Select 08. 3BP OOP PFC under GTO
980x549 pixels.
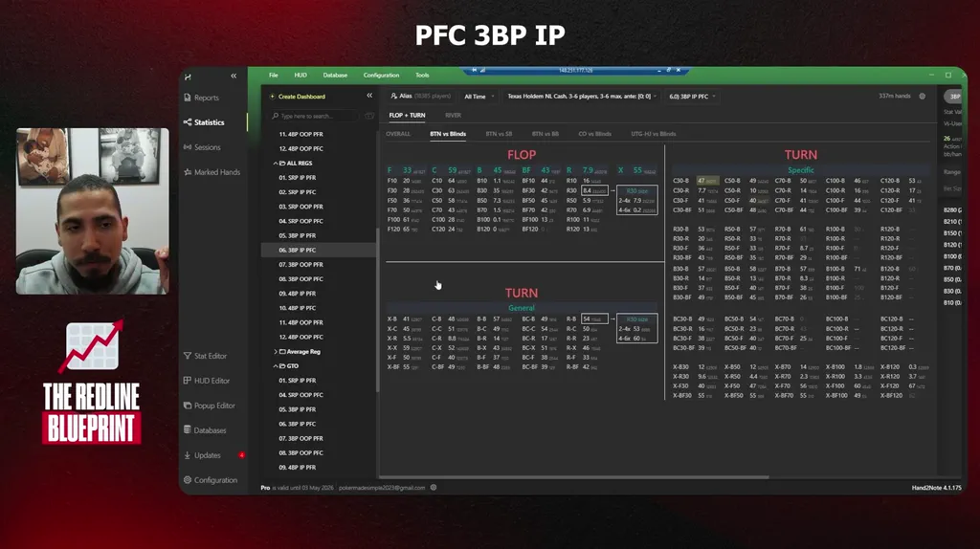(x=301, y=452)
